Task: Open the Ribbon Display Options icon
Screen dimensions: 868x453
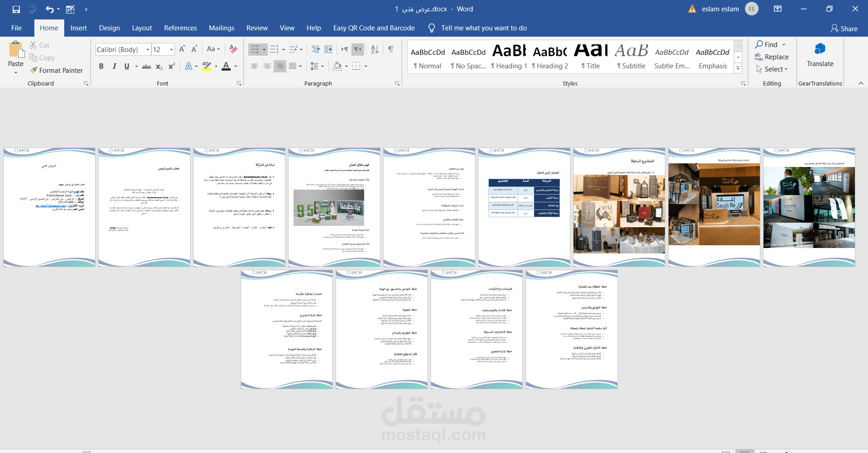Action: (778, 9)
